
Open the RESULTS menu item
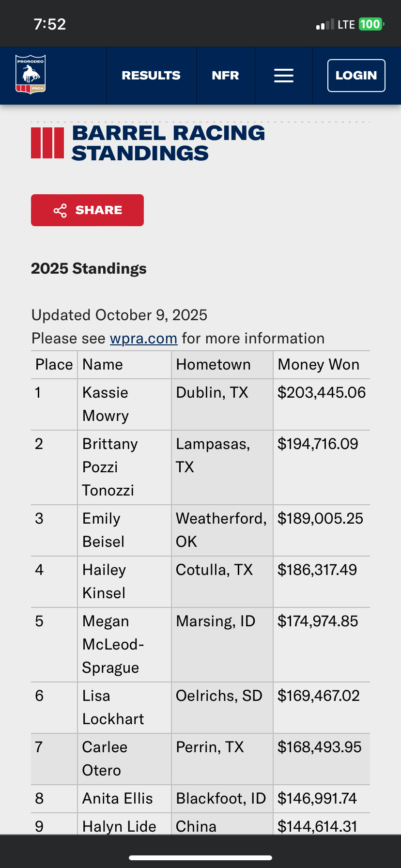click(x=151, y=76)
